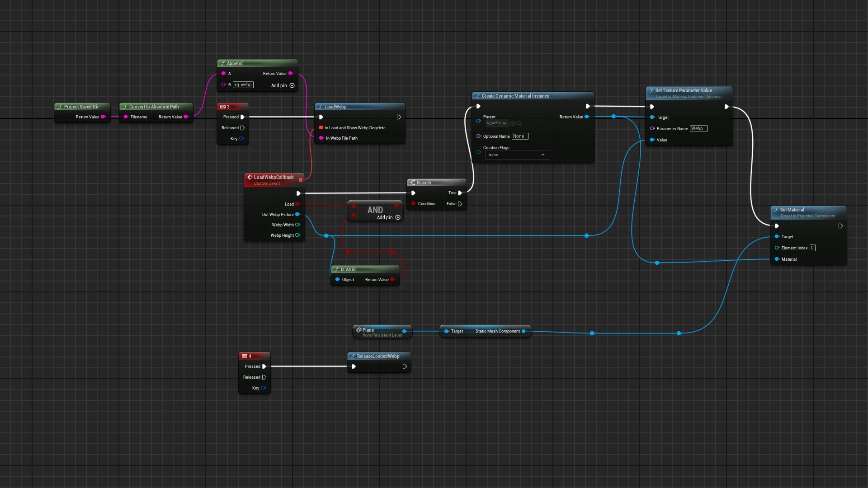Click the browse-to-asset magnifier icon beside M_Webp

tap(519, 123)
